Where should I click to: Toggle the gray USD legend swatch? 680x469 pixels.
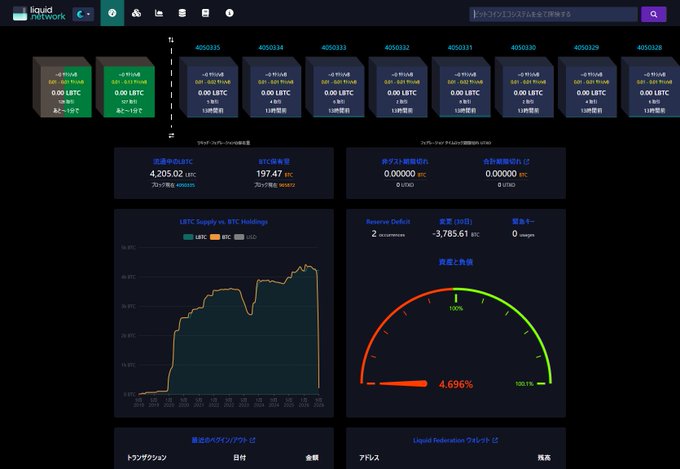[239, 237]
